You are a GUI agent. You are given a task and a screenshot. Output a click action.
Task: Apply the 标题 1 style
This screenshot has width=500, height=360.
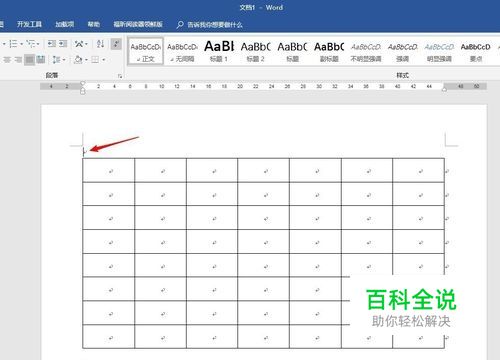[219, 51]
